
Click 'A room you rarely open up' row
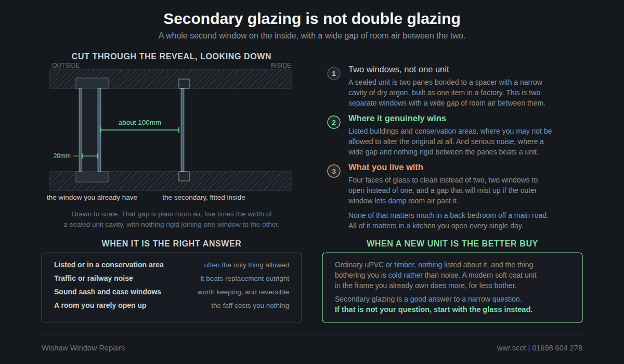pos(172,306)
